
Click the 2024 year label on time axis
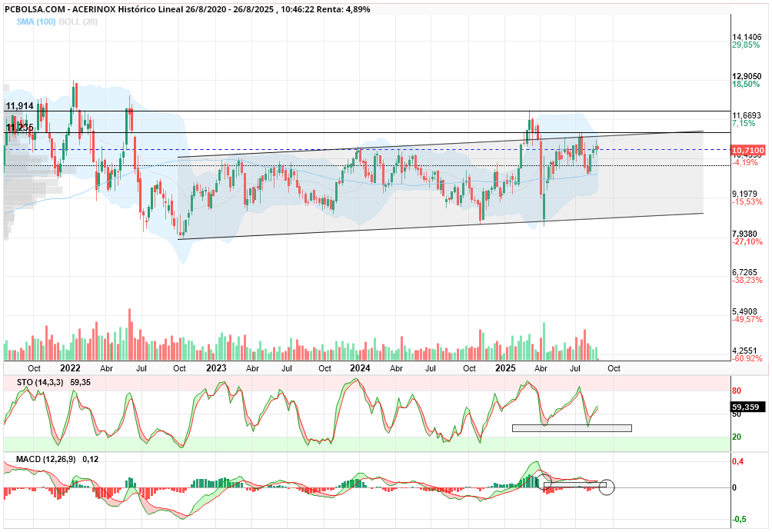coord(360,368)
